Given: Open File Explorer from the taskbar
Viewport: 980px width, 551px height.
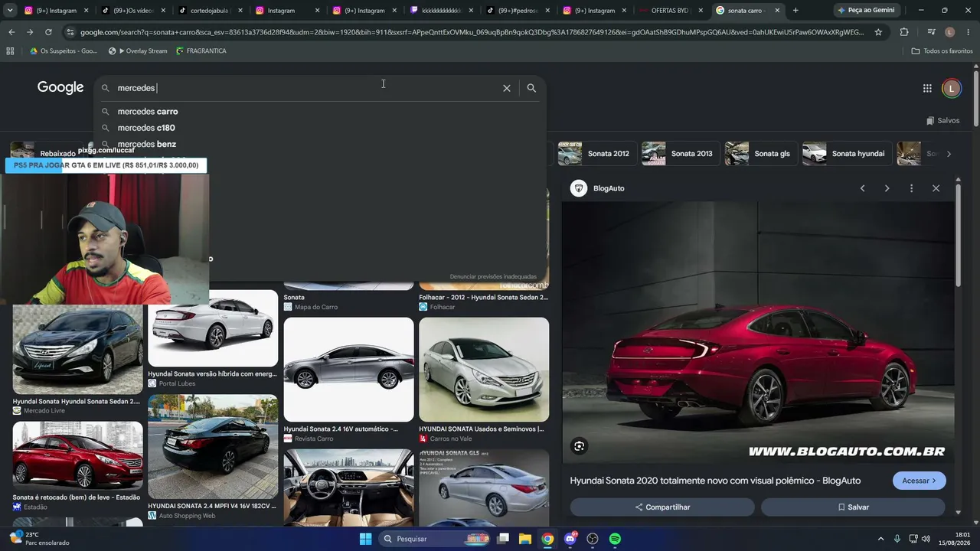Looking at the screenshot, I should click(x=525, y=539).
